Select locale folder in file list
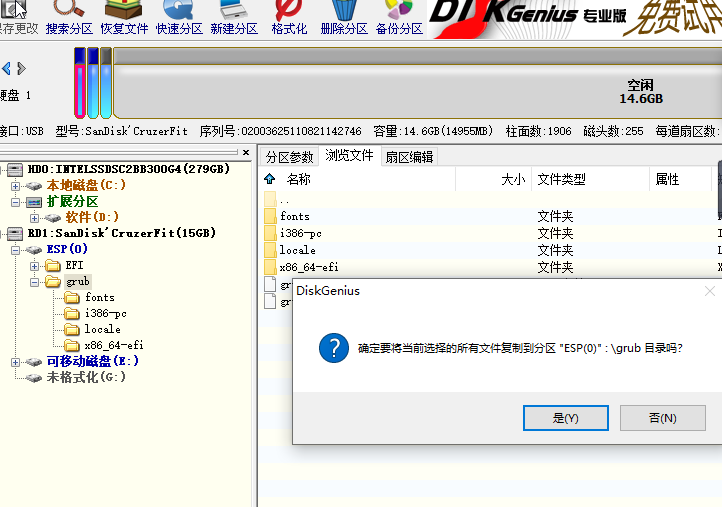722x507 pixels. (297, 250)
